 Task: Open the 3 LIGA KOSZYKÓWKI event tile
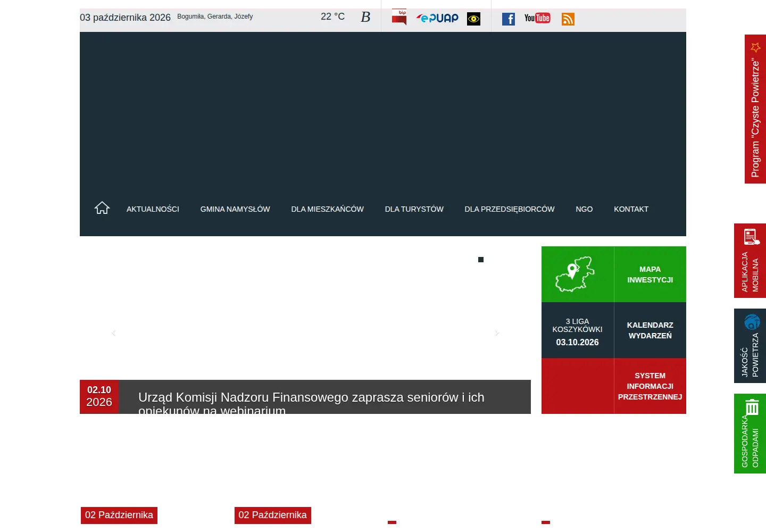coord(578,330)
